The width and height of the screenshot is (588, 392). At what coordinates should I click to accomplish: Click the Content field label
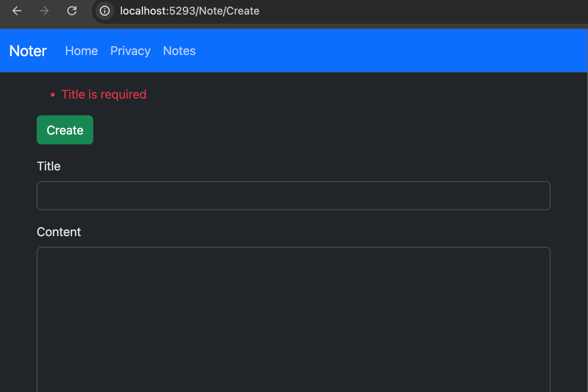[59, 232]
